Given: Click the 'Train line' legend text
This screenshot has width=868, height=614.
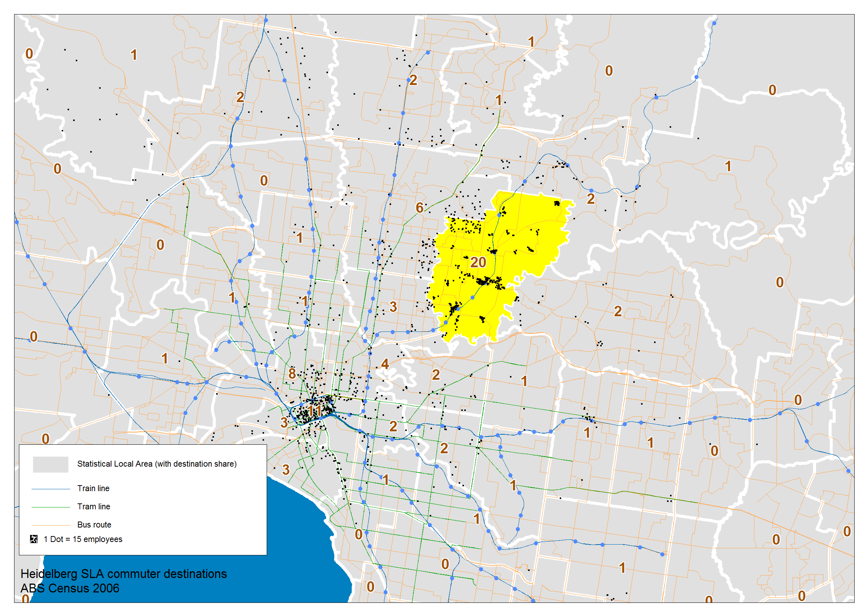Looking at the screenshot, I should click(x=94, y=489).
